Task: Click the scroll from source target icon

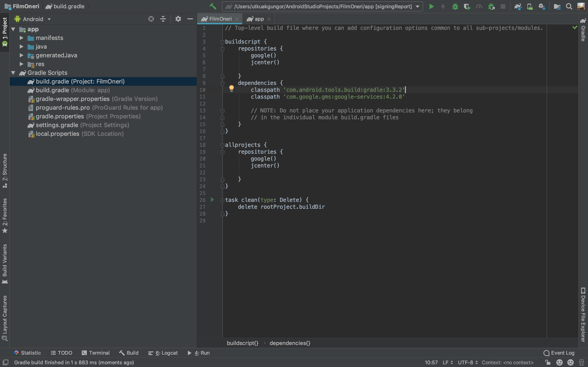Action: 151,19
